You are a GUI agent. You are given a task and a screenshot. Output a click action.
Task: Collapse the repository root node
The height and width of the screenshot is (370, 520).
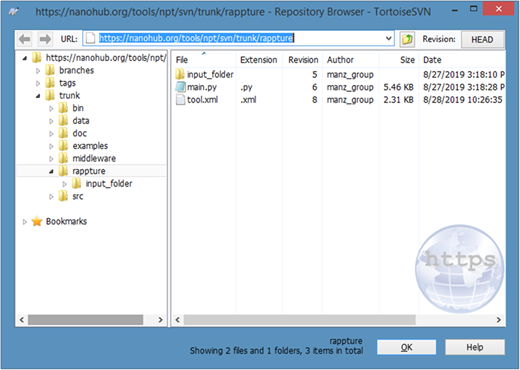click(x=24, y=58)
